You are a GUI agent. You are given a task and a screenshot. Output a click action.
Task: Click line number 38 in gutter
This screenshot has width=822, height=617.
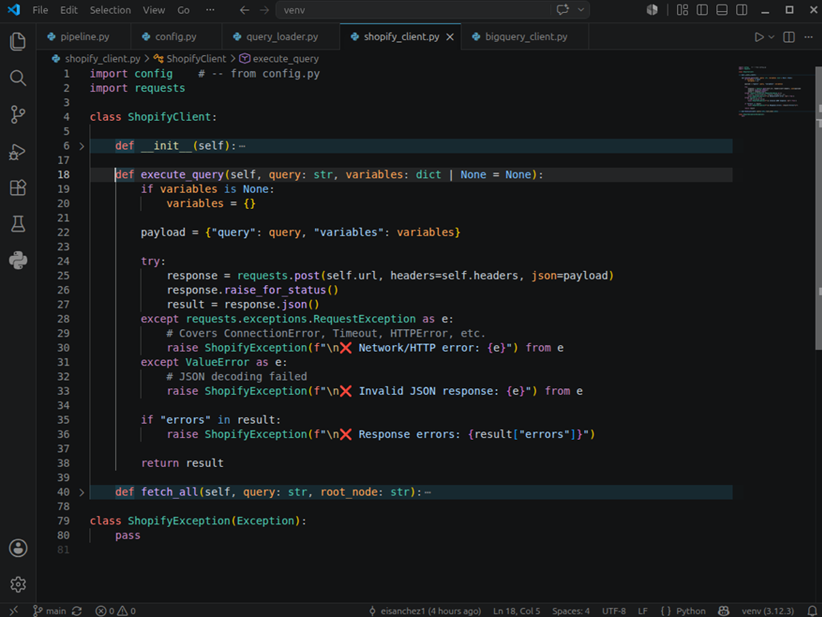click(x=63, y=463)
